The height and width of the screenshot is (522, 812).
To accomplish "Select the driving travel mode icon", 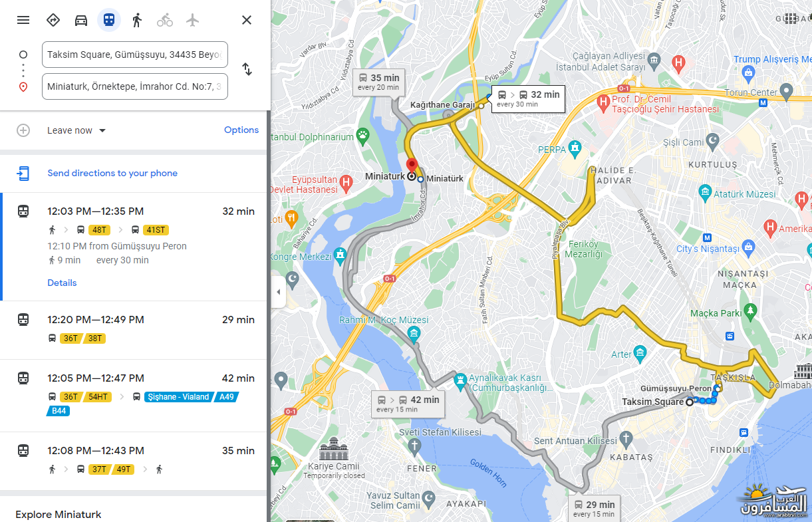I will coord(81,20).
